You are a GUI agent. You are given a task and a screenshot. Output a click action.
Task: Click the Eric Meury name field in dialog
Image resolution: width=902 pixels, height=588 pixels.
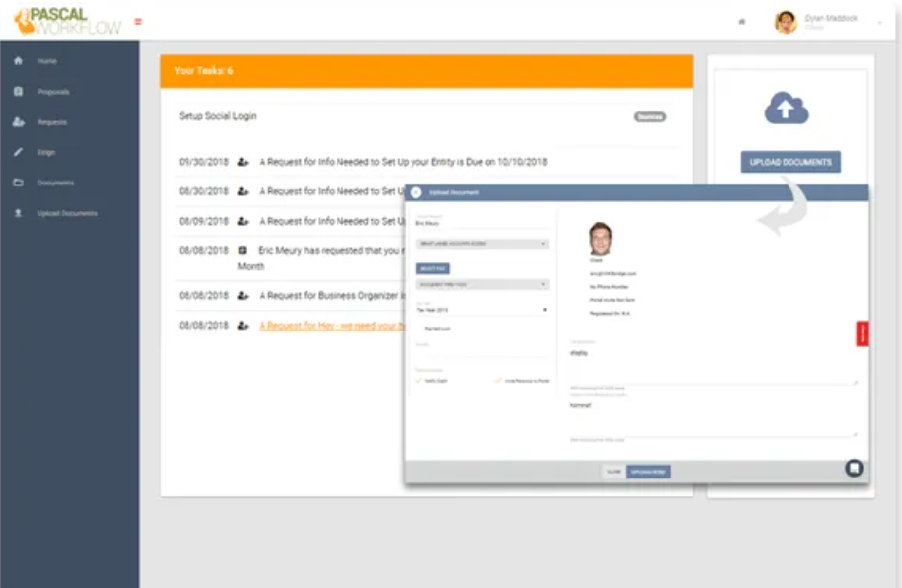pyautogui.click(x=482, y=223)
